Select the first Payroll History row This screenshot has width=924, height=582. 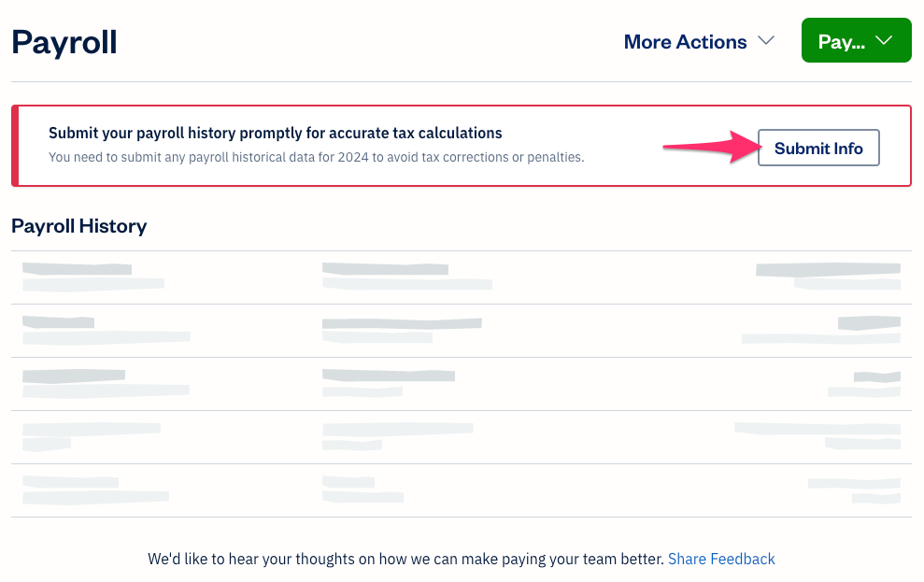461,277
